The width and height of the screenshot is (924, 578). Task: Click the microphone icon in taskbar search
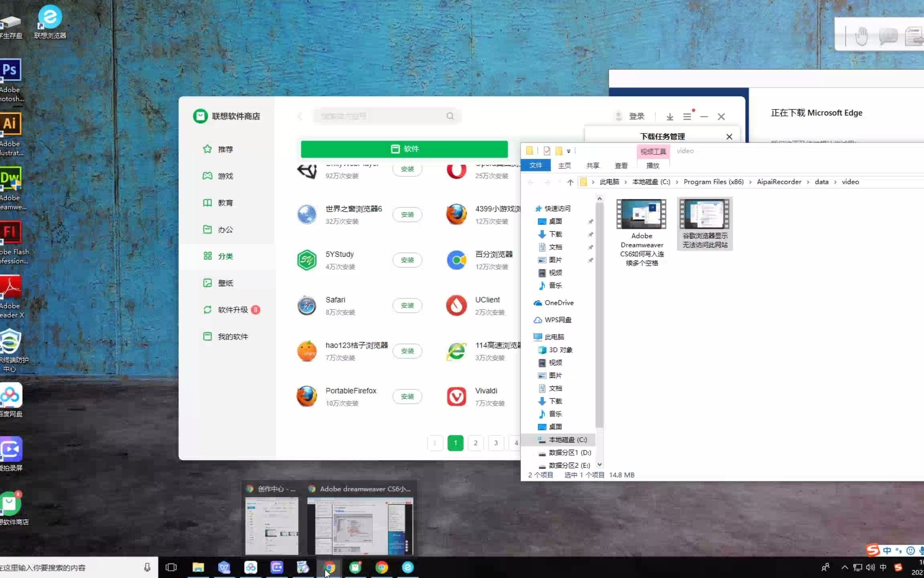pyautogui.click(x=147, y=567)
